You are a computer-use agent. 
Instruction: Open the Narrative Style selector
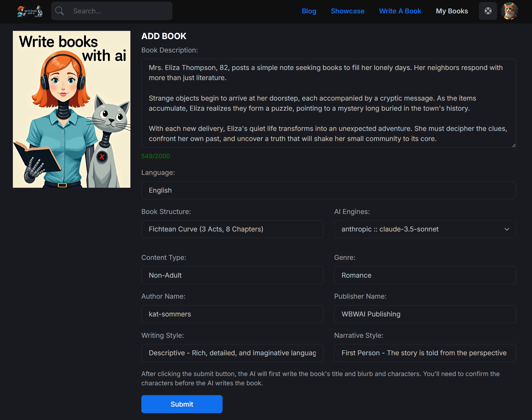[x=425, y=353]
